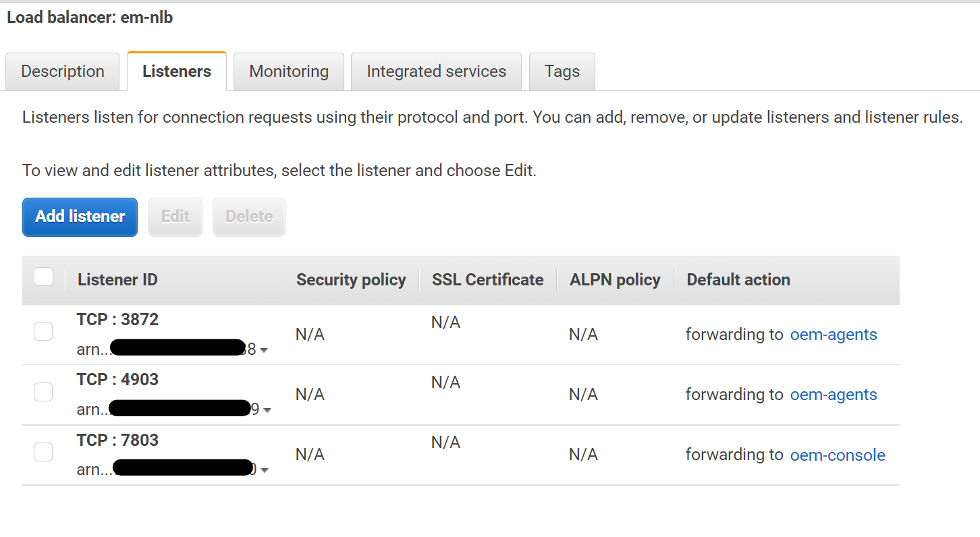Open the Tags tab
980x537 pixels.
(x=562, y=72)
